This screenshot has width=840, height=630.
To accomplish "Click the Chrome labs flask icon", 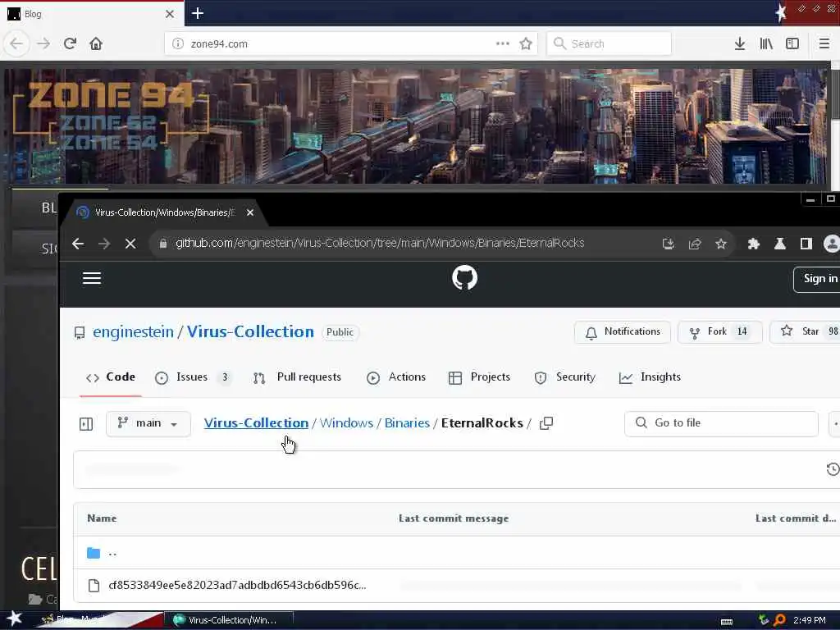I will (x=780, y=244).
